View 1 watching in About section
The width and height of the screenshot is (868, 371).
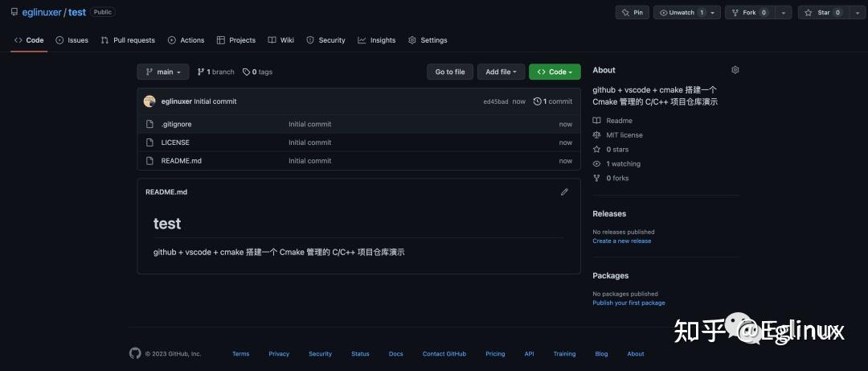coord(616,163)
